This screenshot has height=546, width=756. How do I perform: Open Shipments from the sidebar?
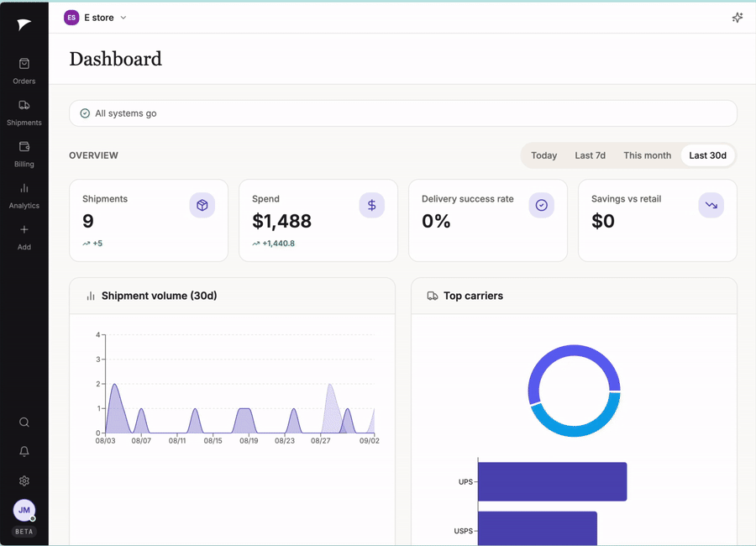click(x=24, y=113)
